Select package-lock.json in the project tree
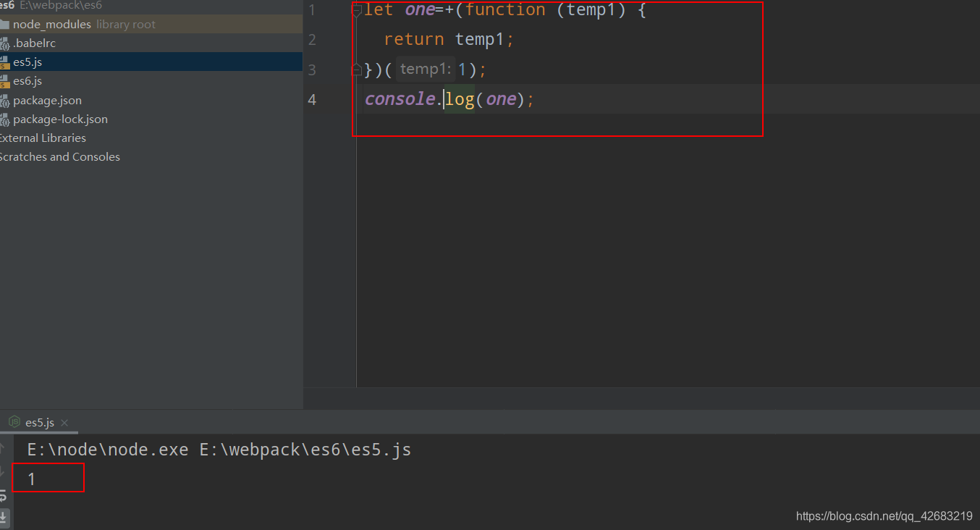This screenshot has height=530, width=980. pos(151,119)
